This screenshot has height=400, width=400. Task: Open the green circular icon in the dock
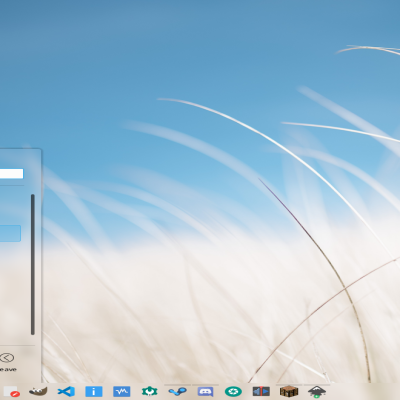233,391
